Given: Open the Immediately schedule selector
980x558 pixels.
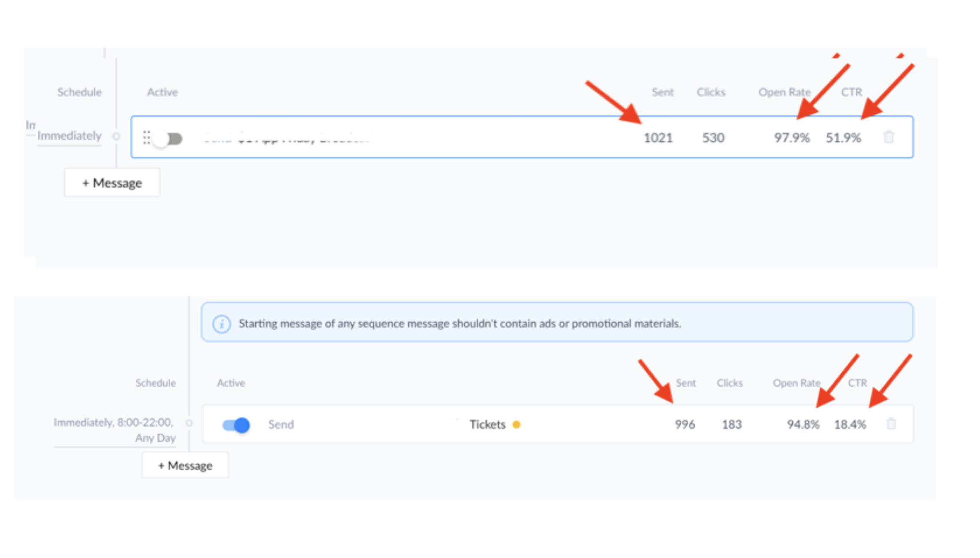Looking at the screenshot, I should (69, 136).
